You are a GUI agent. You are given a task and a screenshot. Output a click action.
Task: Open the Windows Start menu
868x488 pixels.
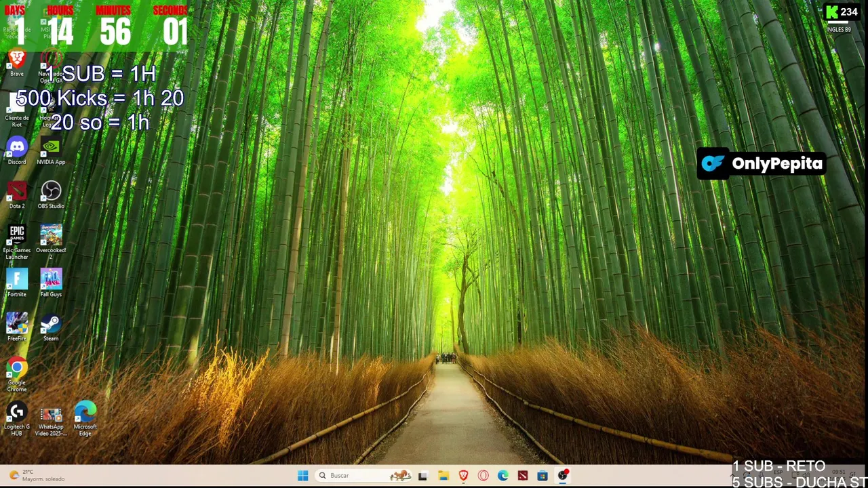coord(303,476)
